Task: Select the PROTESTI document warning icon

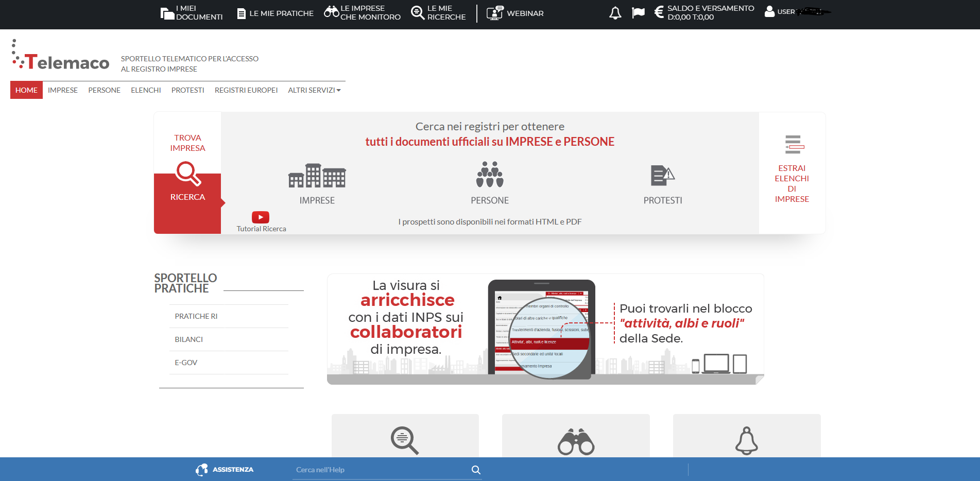Action: pyautogui.click(x=662, y=176)
